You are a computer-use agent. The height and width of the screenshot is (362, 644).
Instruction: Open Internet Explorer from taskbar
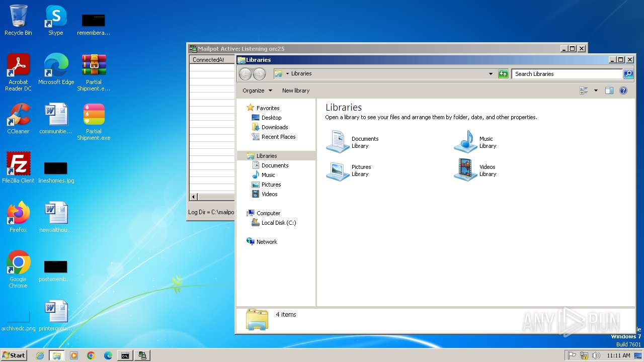40,355
